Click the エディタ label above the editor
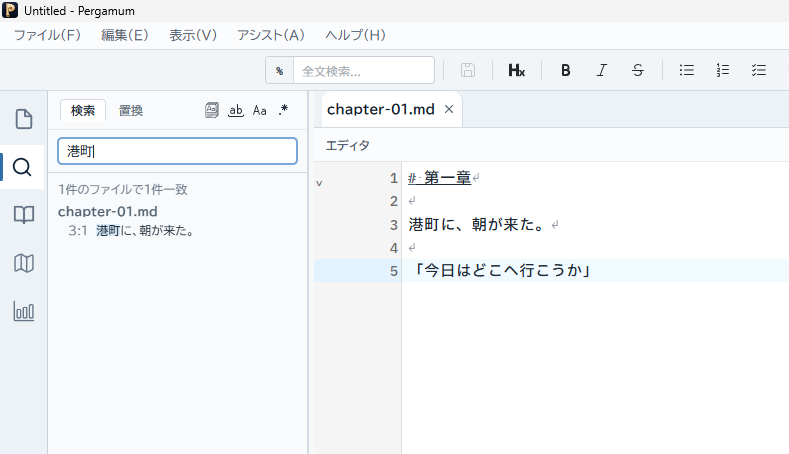 pos(347,145)
